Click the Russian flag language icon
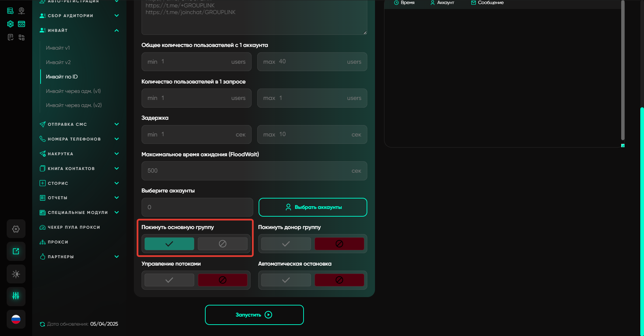644x336 pixels. tap(16, 319)
